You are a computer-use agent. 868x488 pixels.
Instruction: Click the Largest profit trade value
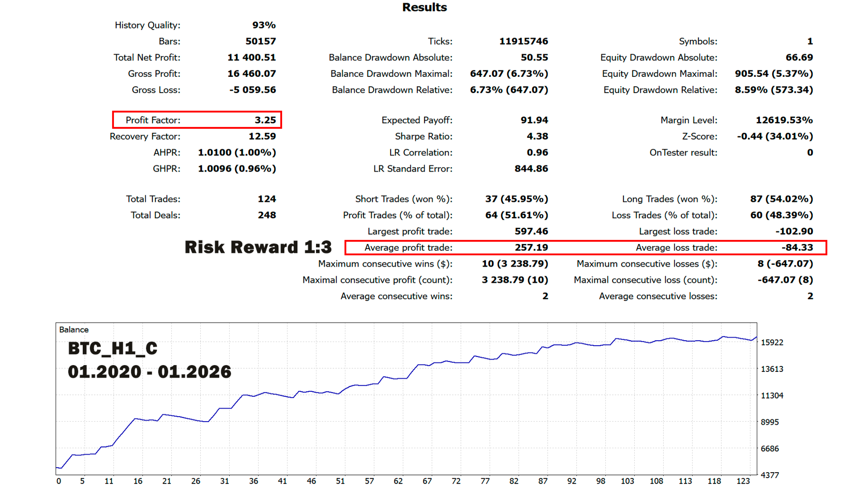click(x=531, y=231)
